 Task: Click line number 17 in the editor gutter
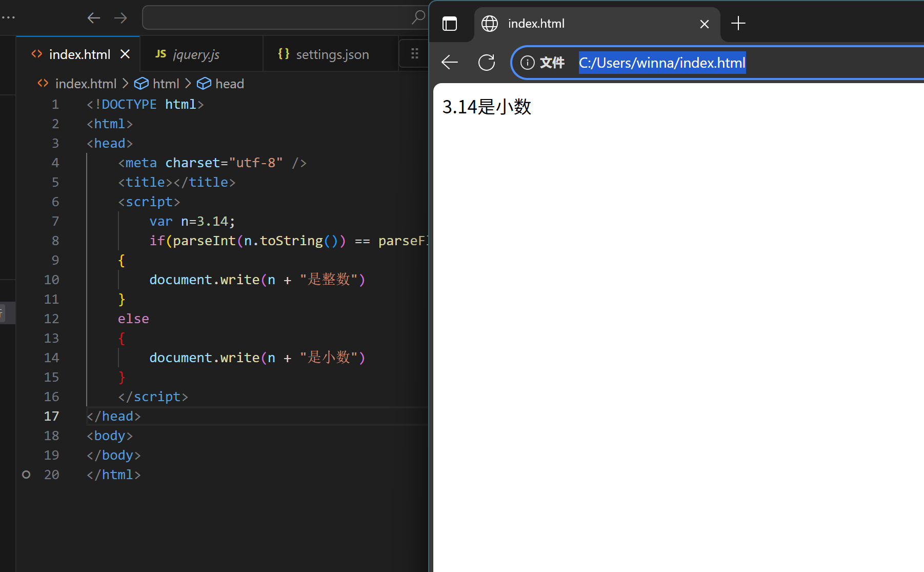tap(51, 416)
